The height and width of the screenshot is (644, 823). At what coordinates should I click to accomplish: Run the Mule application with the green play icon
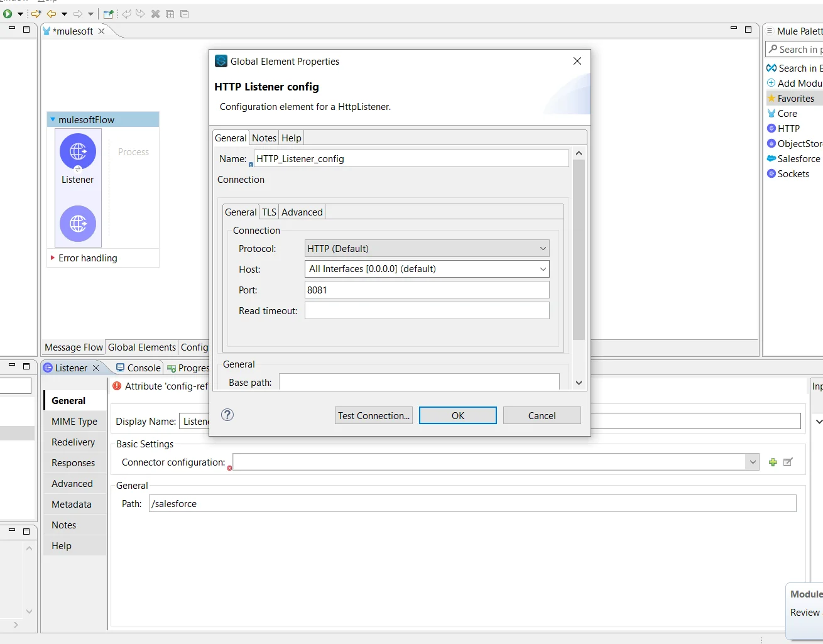point(6,13)
